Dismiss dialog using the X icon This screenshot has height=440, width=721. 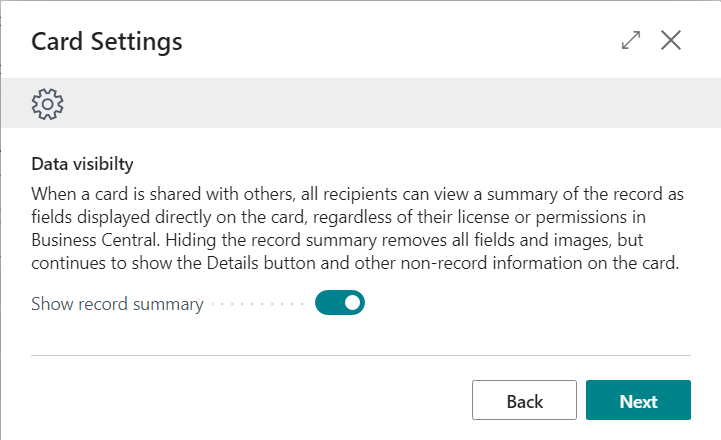click(x=671, y=40)
